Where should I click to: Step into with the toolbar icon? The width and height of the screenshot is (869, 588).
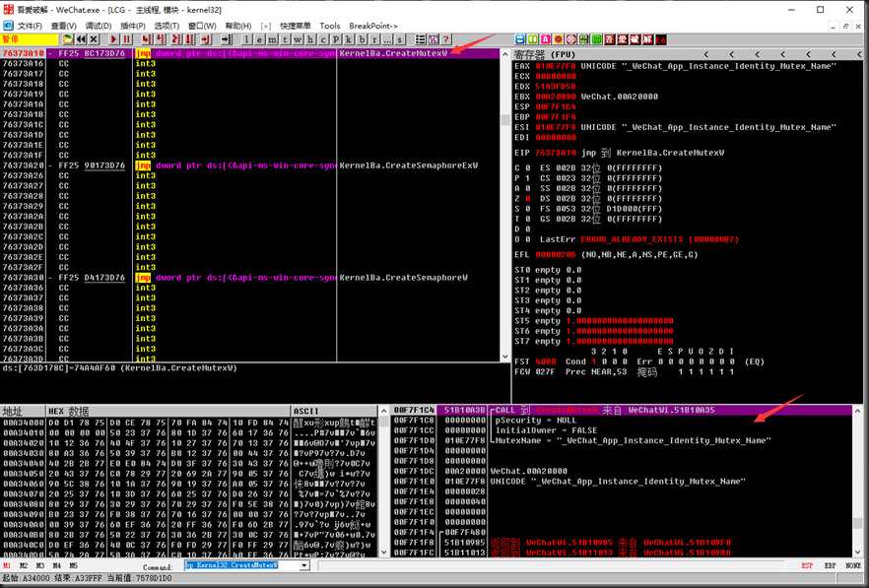pos(146,39)
